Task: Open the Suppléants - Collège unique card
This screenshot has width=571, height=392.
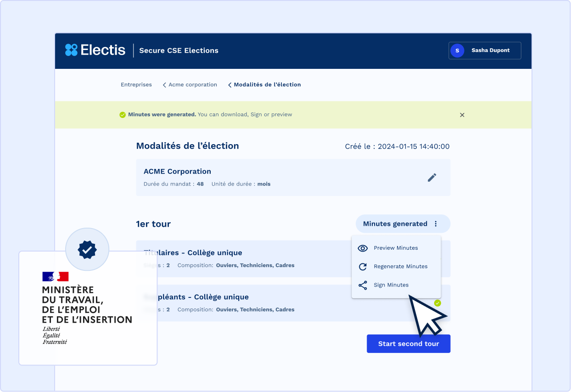Action: pyautogui.click(x=293, y=303)
